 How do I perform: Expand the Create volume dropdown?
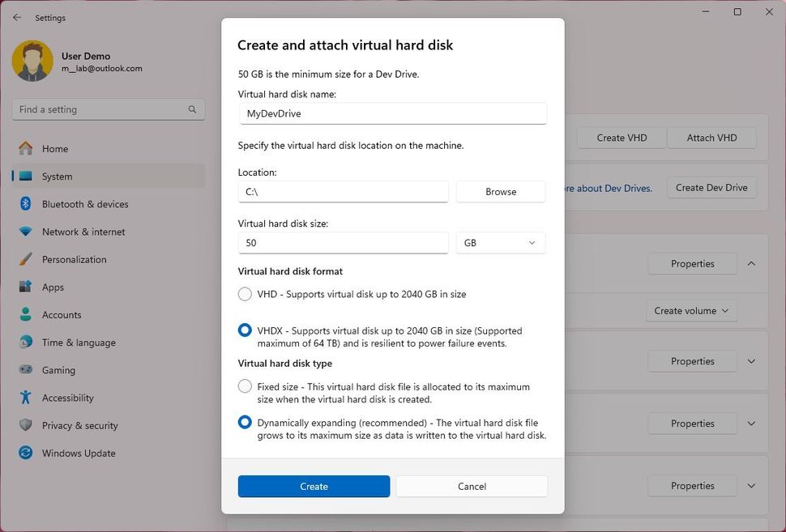coord(691,310)
